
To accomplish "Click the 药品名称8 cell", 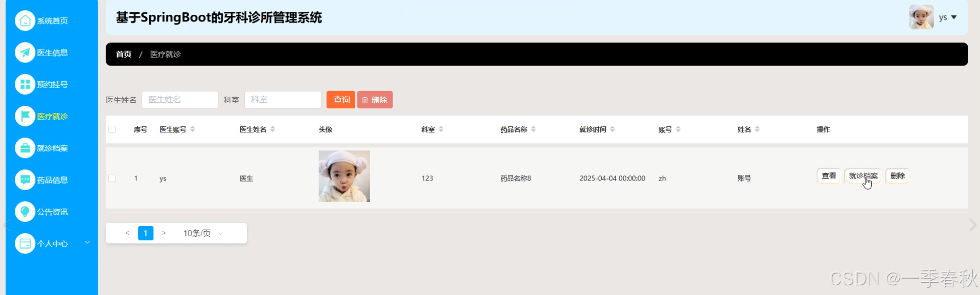I will coord(516,178).
